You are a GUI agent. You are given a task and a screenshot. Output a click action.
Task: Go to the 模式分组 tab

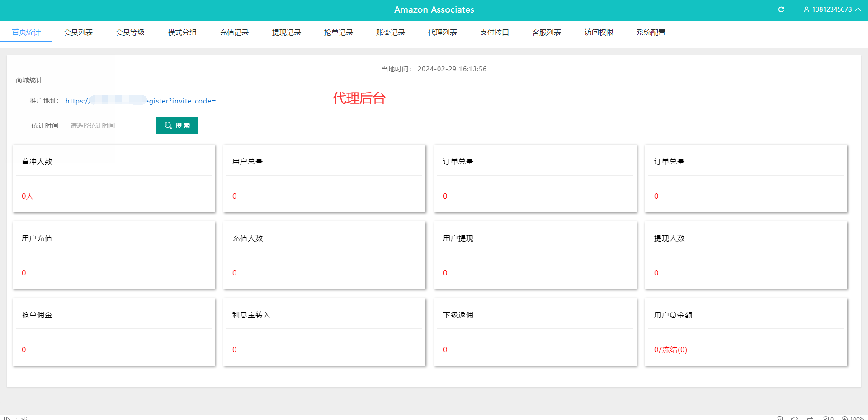pos(182,33)
